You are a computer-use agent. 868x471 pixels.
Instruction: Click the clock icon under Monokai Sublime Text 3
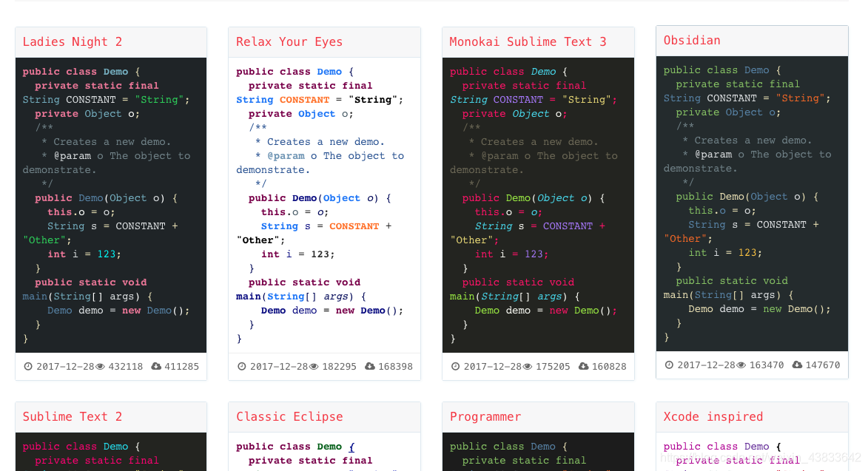(455, 367)
